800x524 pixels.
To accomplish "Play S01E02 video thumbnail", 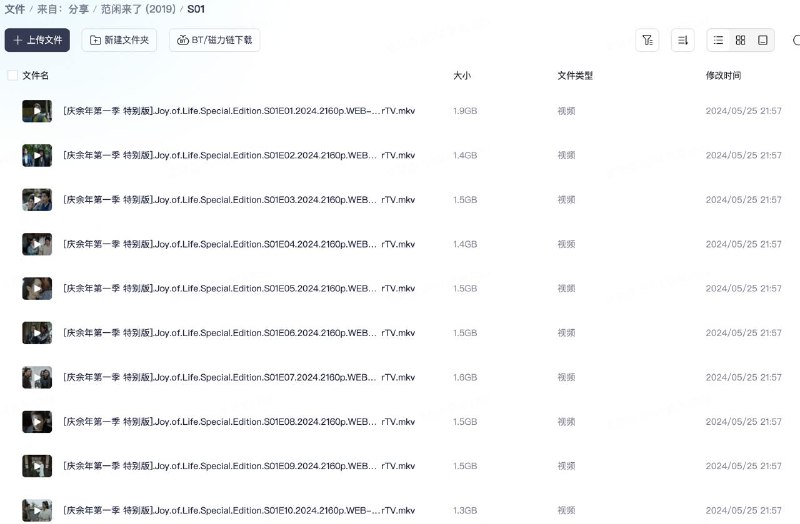I will click(x=37, y=155).
